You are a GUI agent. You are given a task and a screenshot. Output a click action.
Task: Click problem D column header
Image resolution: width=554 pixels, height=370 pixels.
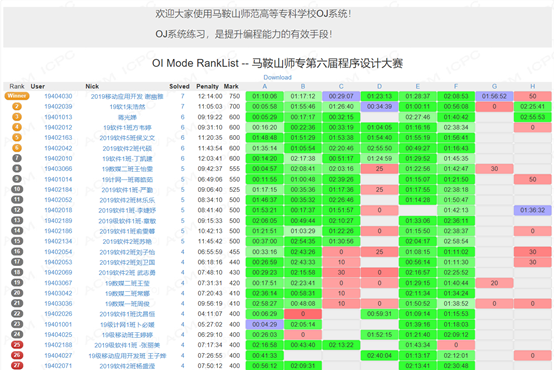379,86
